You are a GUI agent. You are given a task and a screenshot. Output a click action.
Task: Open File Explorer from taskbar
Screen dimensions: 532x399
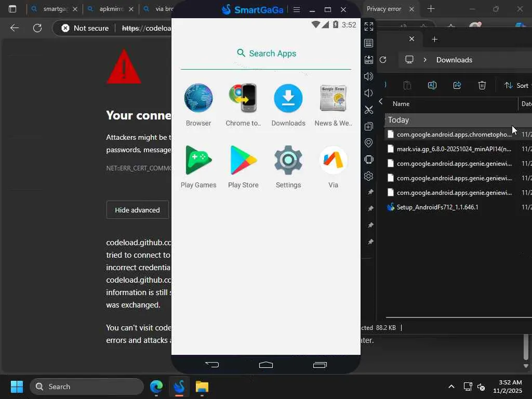pos(202,387)
